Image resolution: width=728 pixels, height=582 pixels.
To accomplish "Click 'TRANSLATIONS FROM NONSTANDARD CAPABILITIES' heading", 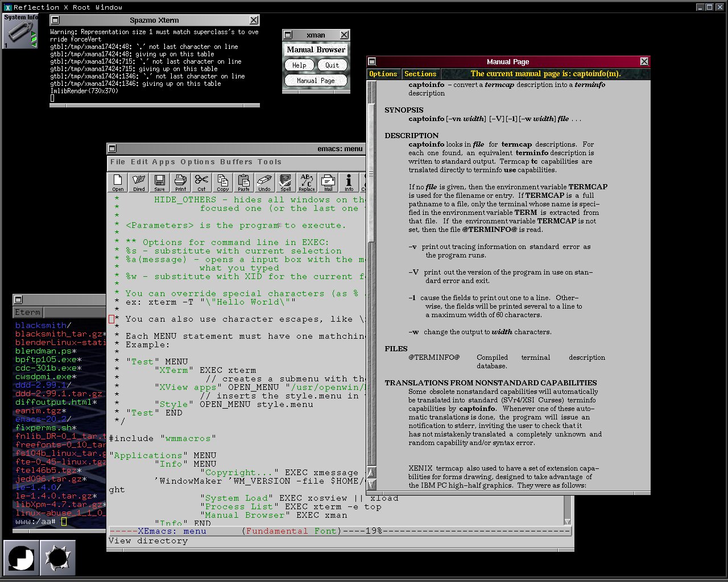I will click(x=491, y=383).
